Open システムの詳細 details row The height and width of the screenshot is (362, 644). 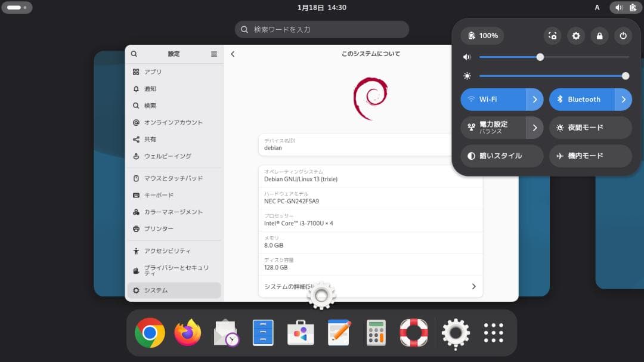(x=370, y=286)
